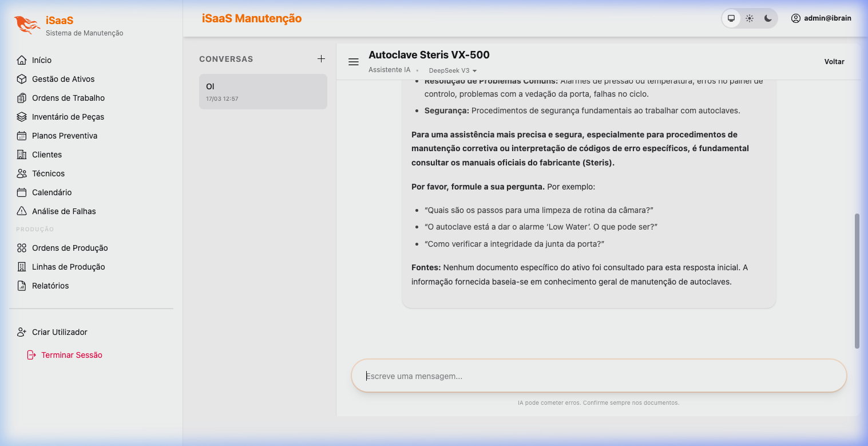Open the DeepSeek V3 model dropdown
Viewport: 868px width, 446px height.
pyautogui.click(x=453, y=70)
